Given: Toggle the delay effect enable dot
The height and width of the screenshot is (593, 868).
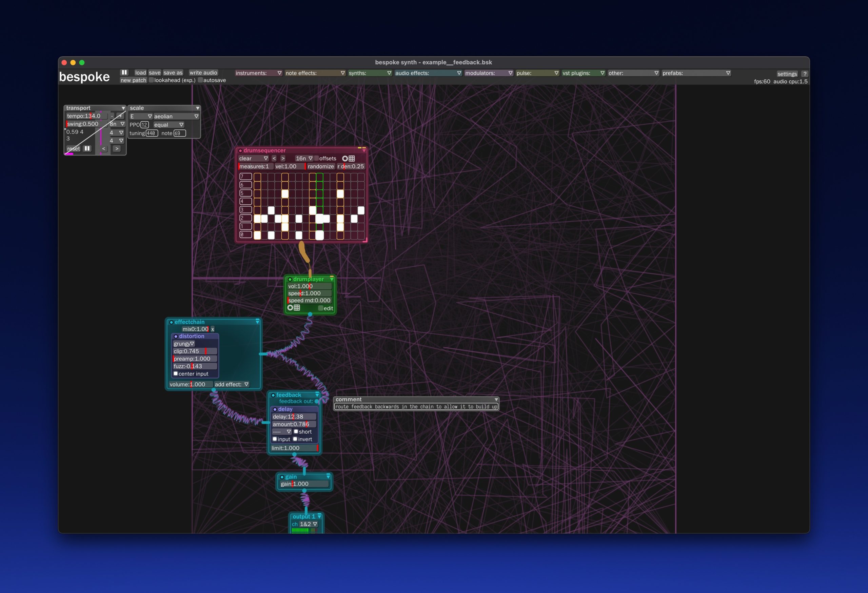Looking at the screenshot, I should [x=275, y=409].
